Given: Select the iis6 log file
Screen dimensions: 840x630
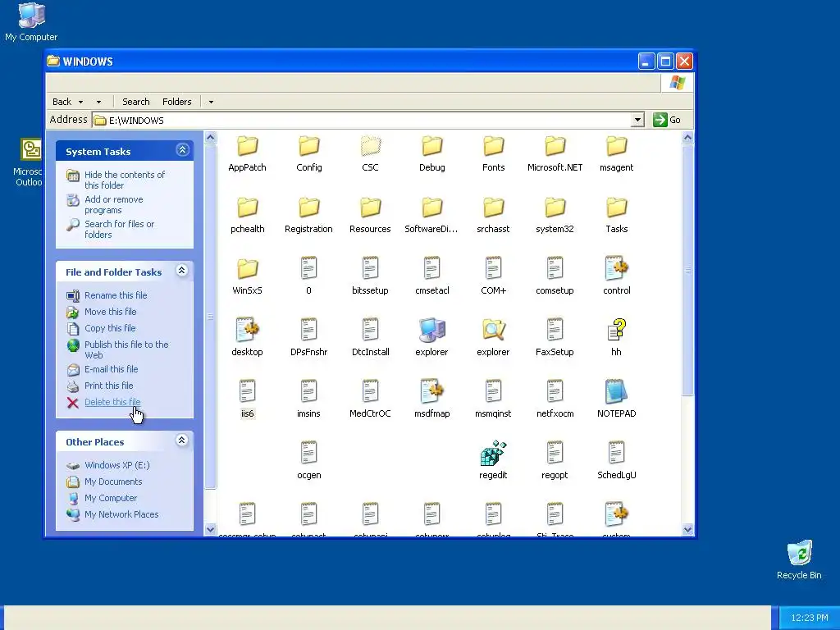Looking at the screenshot, I should click(x=247, y=399).
